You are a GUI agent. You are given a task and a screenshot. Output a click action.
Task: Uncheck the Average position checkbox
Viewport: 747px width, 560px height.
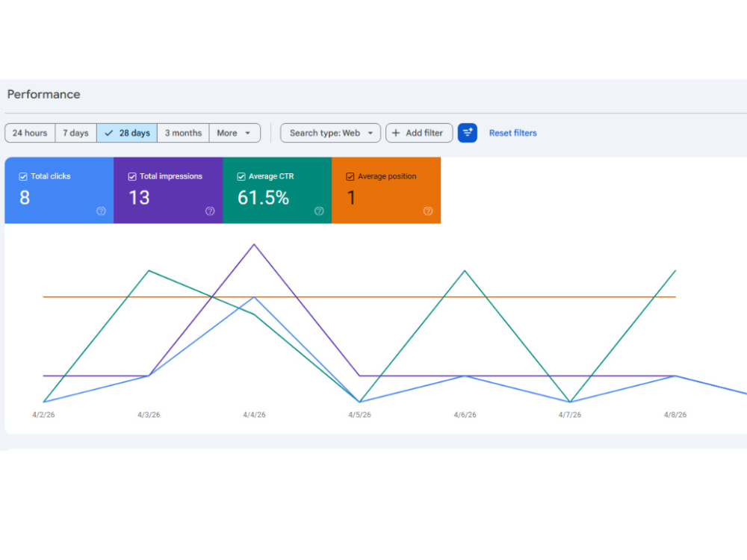point(350,177)
